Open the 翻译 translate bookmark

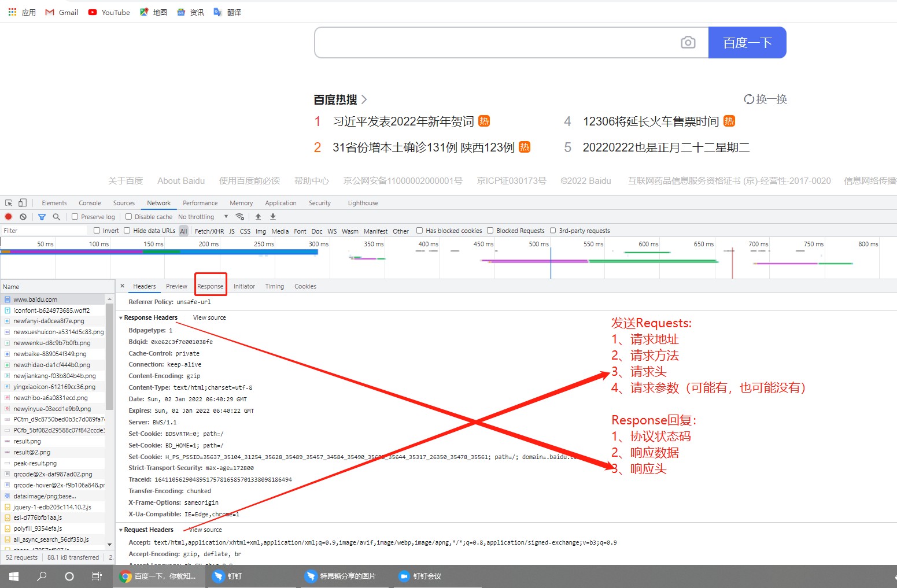click(227, 12)
